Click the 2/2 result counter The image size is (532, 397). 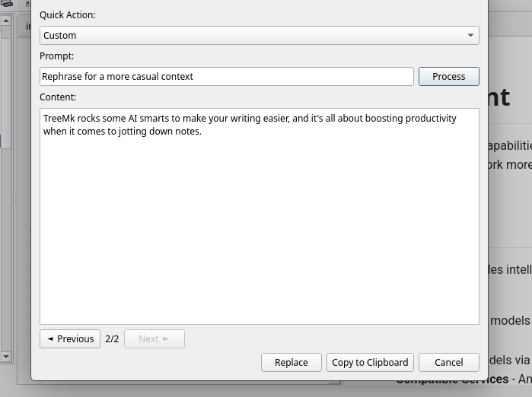(x=112, y=338)
